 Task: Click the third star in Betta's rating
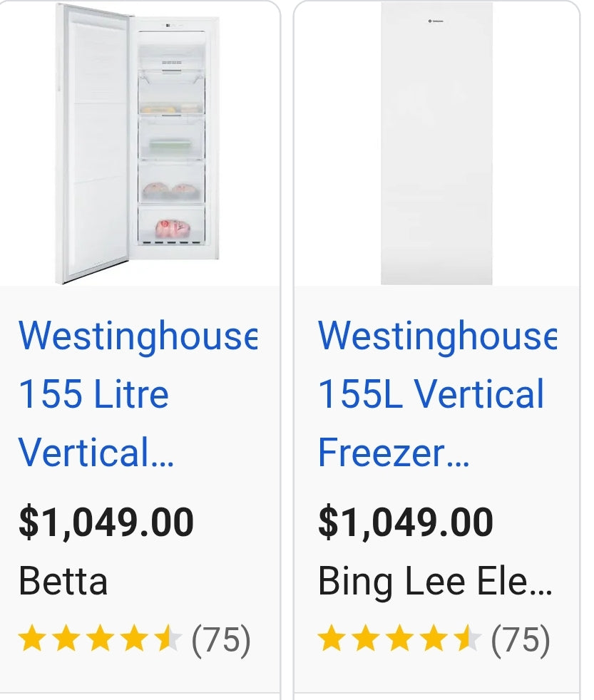click(x=100, y=639)
